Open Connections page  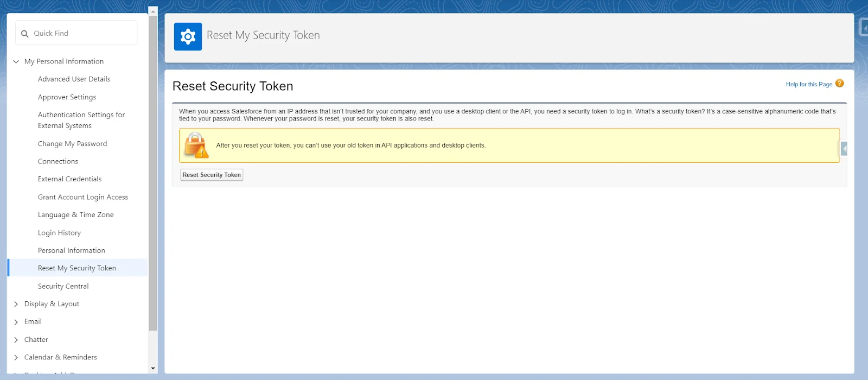(x=58, y=161)
